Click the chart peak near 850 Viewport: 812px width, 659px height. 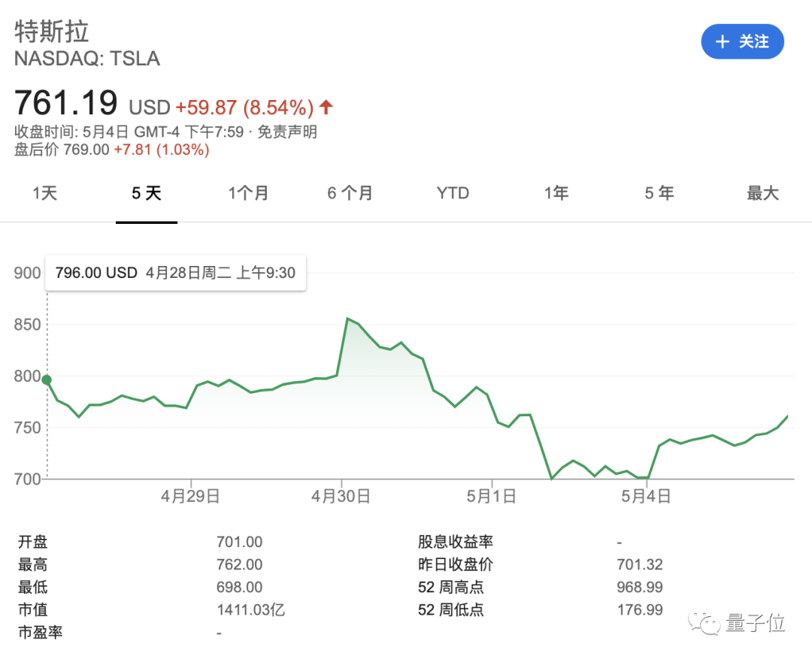347,319
